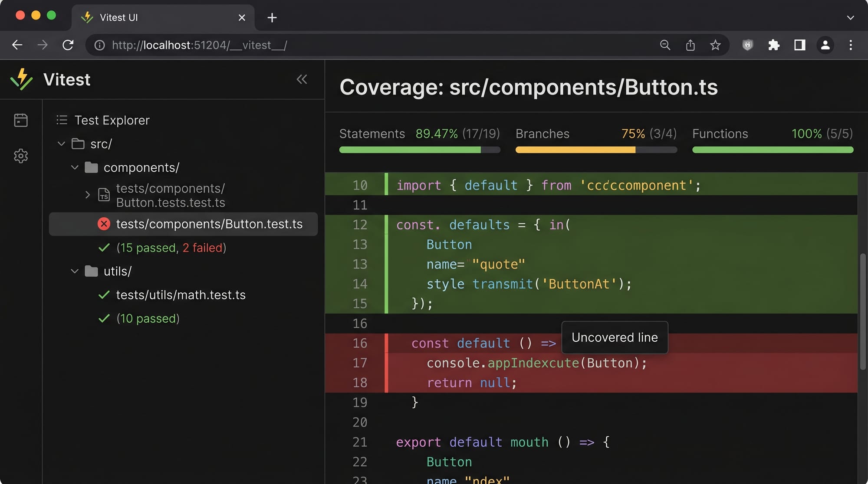The image size is (868, 484).
Task: Select the Vitest UI browser tab
Action: pyautogui.click(x=163, y=17)
